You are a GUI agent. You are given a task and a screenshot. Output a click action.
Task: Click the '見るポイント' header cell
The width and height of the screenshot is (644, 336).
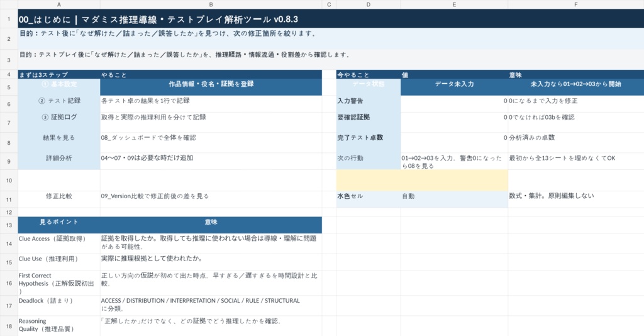point(58,225)
